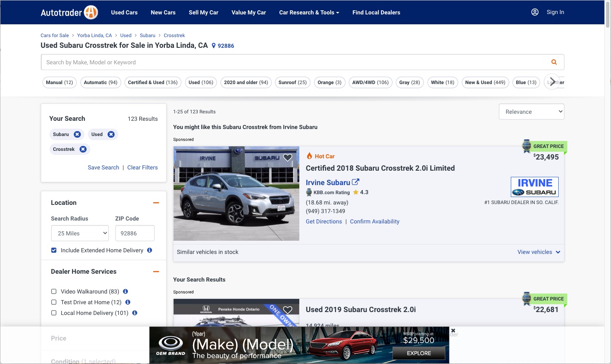Click the ZIP Code input field

pos(135,233)
